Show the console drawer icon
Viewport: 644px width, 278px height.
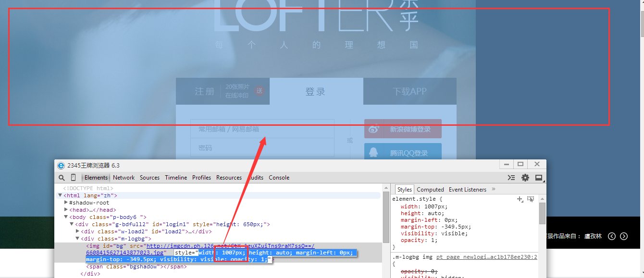click(x=511, y=178)
